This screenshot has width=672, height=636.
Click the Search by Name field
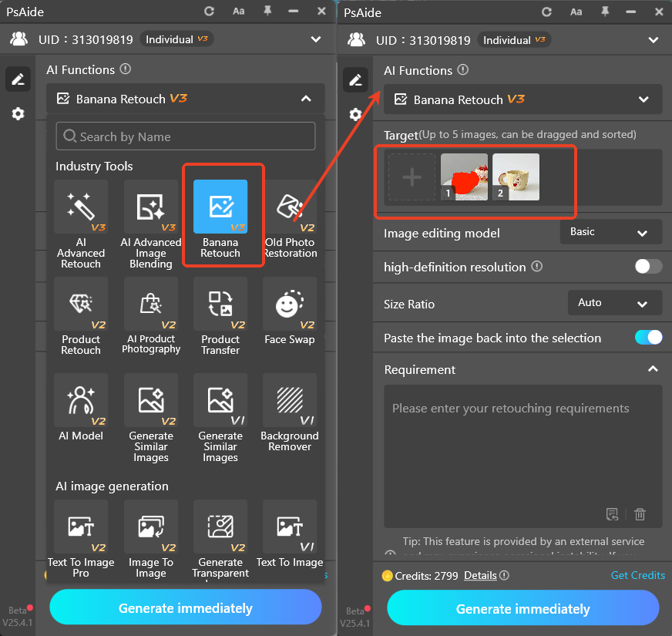186,136
